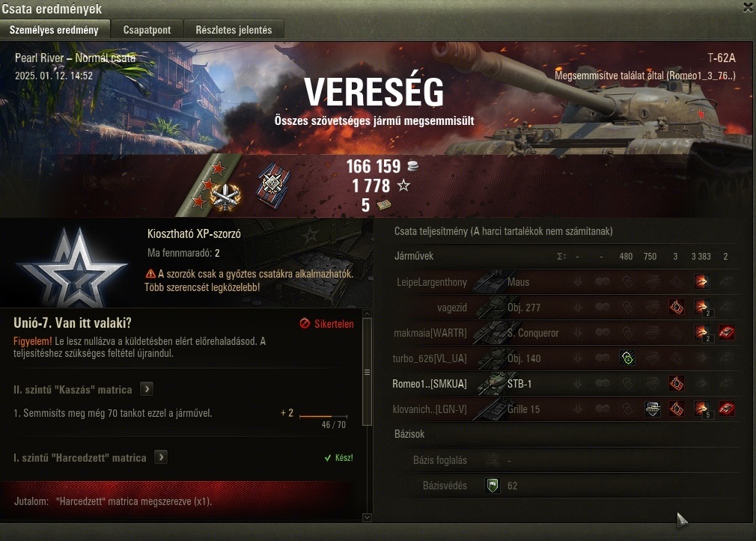756x541 pixels.
Task: Open the Csapatpont tab
Action: (147, 29)
